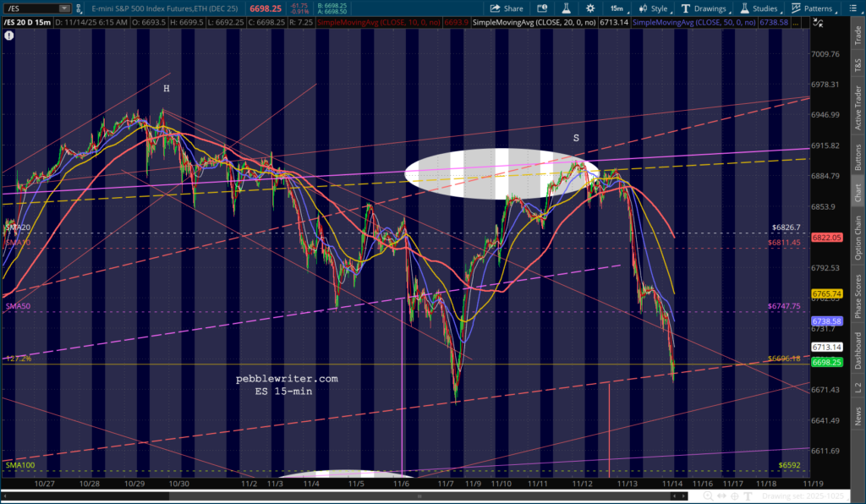Open the T&S sidebar tab

(x=858, y=65)
